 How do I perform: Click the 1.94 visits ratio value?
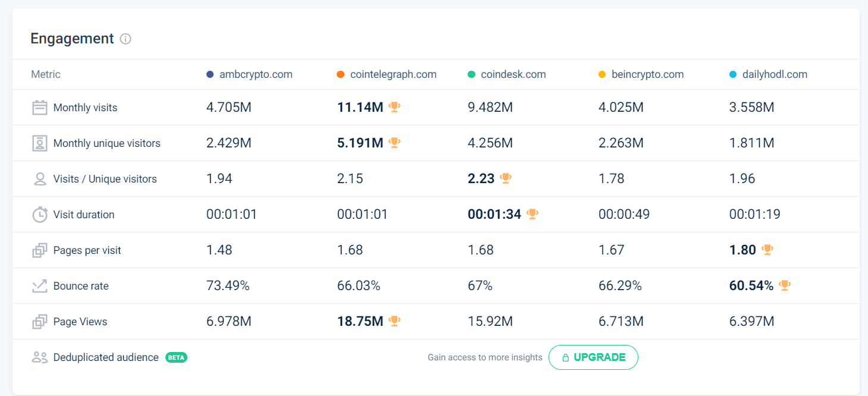tap(219, 179)
